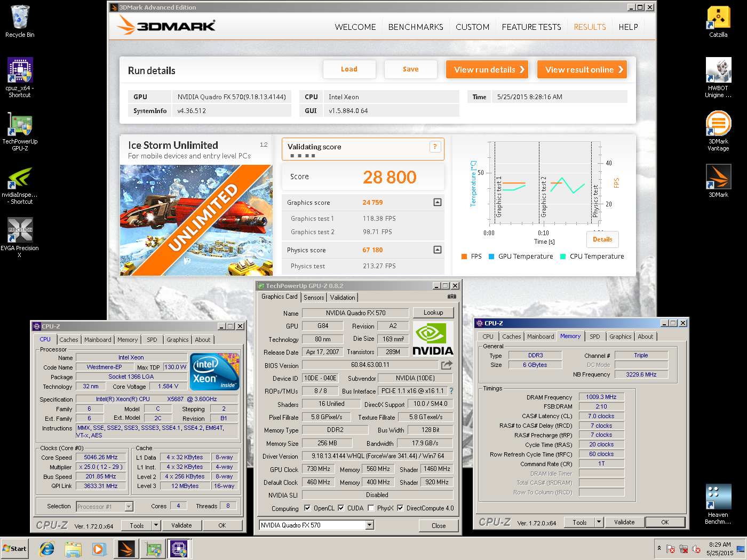Go to the FEATURE TESTS tab
Viewport: 747px width, 560px height.
(x=531, y=27)
